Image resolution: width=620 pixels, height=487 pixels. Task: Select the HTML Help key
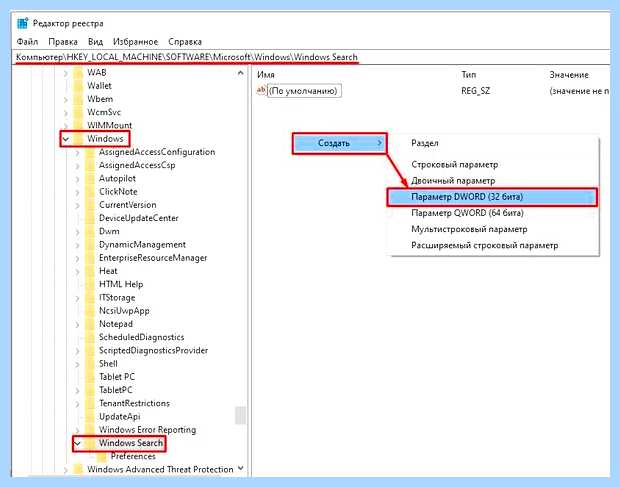pyautogui.click(x=121, y=284)
